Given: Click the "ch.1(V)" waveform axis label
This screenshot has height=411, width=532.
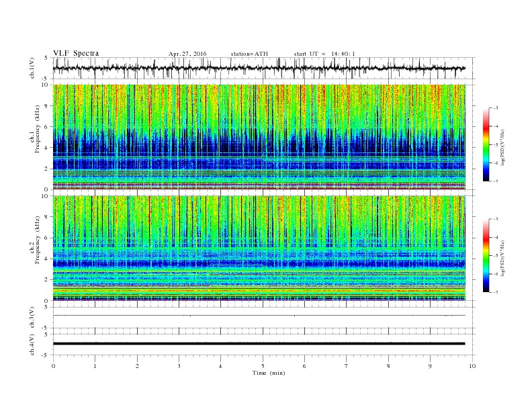Looking at the screenshot, I should pos(32,68).
